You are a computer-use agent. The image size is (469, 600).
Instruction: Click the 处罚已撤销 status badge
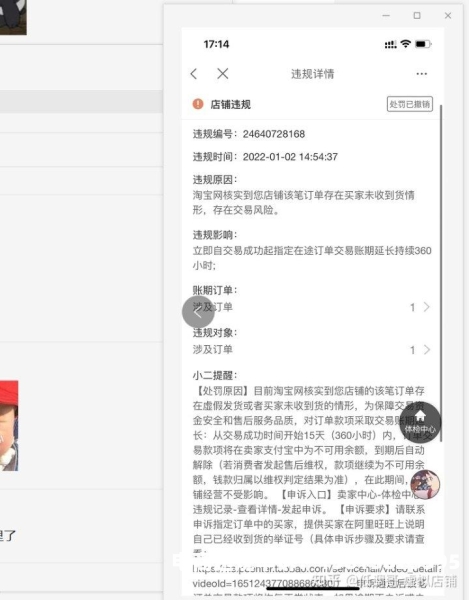410,104
